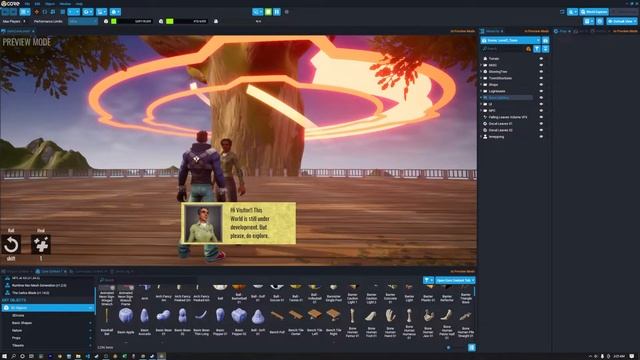Image resolution: width=640 pixels, height=360 pixels.
Task: Hide the Shops folder
Action: click(x=542, y=85)
